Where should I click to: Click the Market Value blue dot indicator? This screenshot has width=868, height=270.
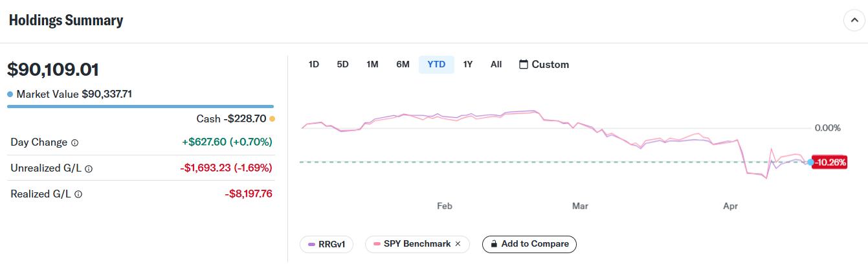coord(10,95)
